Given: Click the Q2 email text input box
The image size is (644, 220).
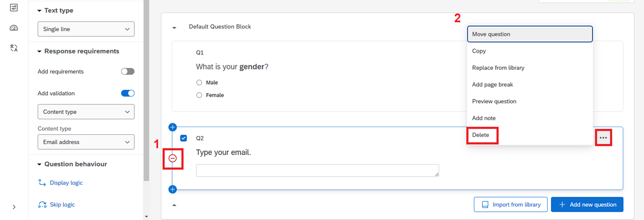Looking at the screenshot, I should [x=317, y=170].
